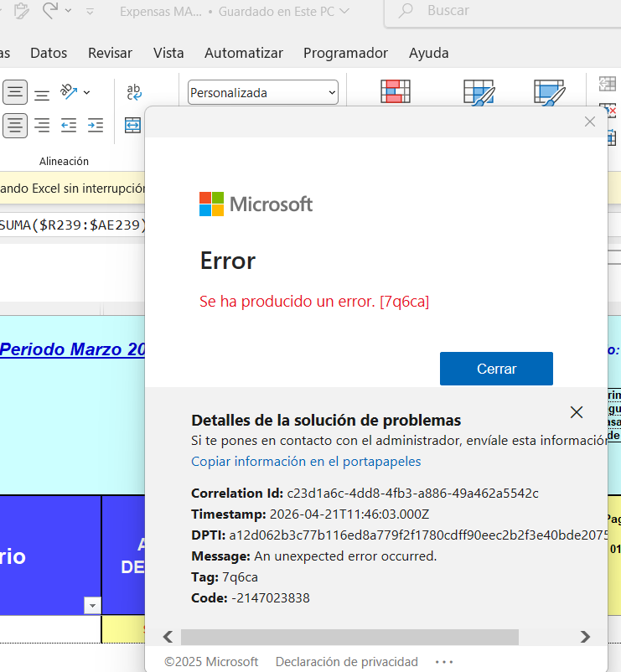The height and width of the screenshot is (672, 621).
Task: Open Declaración de privacidad link
Action: tap(346, 662)
